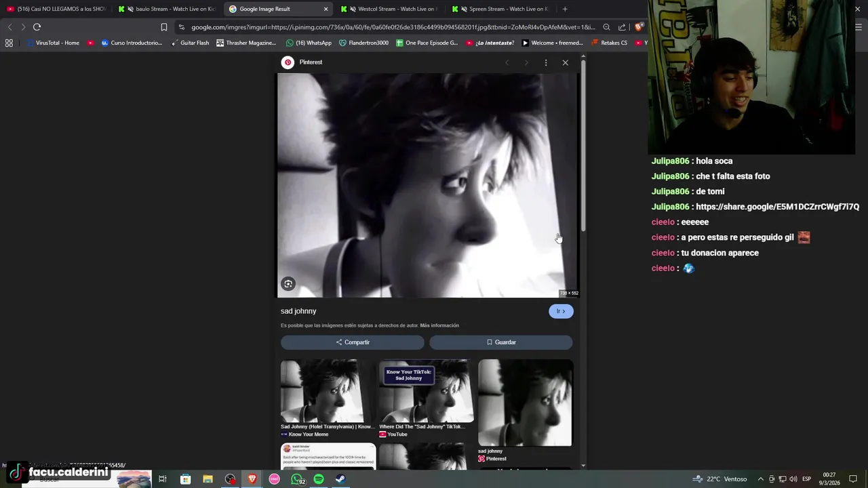Share page via address bar share icon
The width and height of the screenshot is (868, 488).
(622, 27)
